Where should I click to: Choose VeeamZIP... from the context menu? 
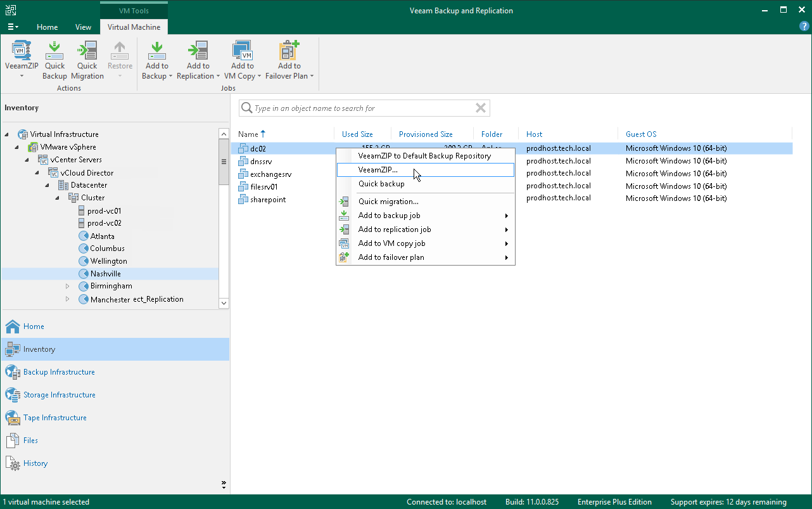(378, 170)
